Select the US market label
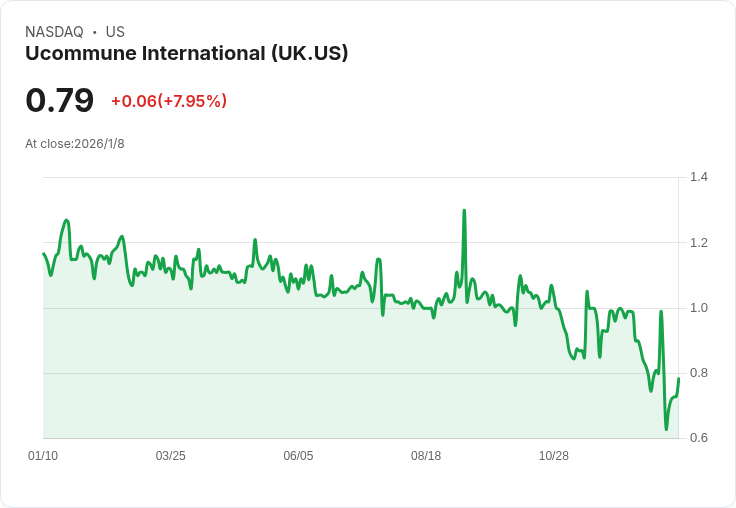 coord(115,32)
